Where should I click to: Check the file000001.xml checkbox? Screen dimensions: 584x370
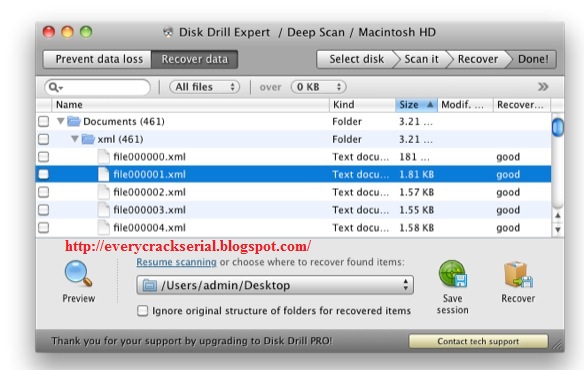point(44,174)
